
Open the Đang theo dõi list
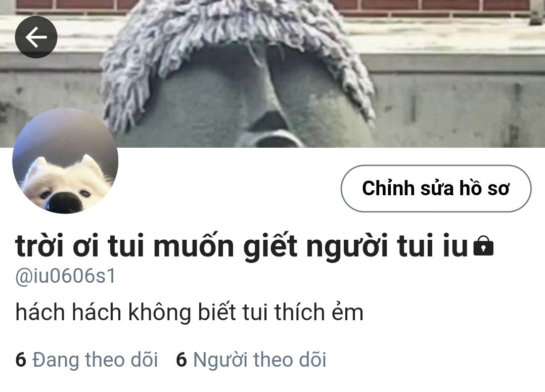coord(87,360)
